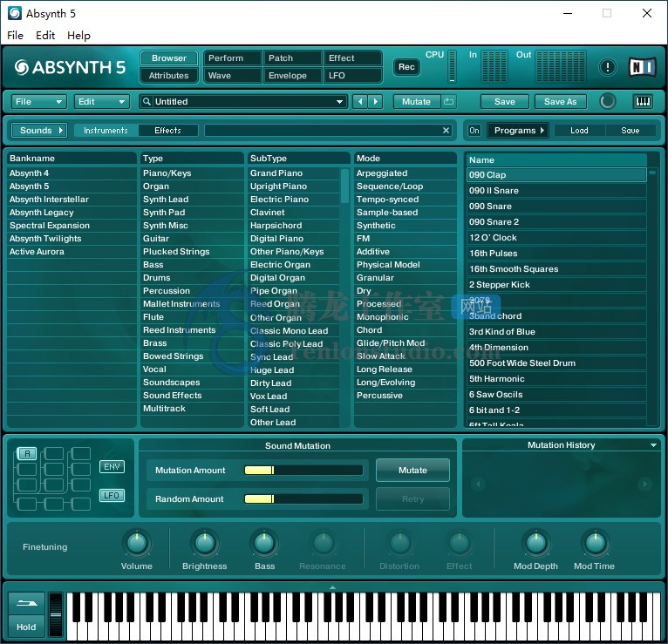Click the Mutate button in Sound Mutation
The image size is (668, 644).
(x=412, y=471)
